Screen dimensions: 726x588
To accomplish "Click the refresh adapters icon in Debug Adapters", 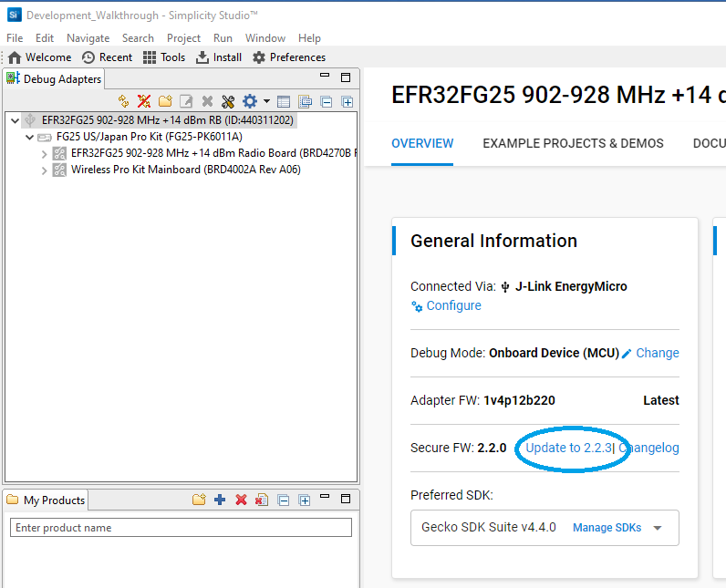I will pos(124,101).
